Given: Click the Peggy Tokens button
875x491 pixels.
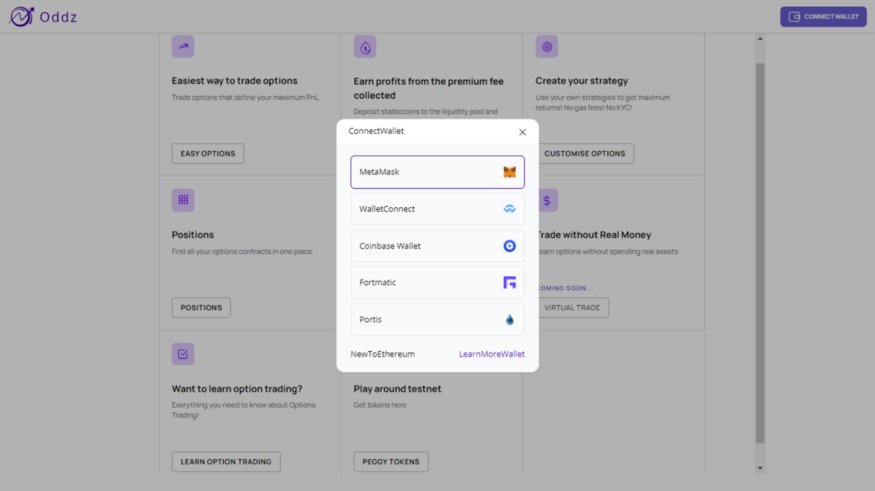Looking at the screenshot, I should tap(391, 461).
